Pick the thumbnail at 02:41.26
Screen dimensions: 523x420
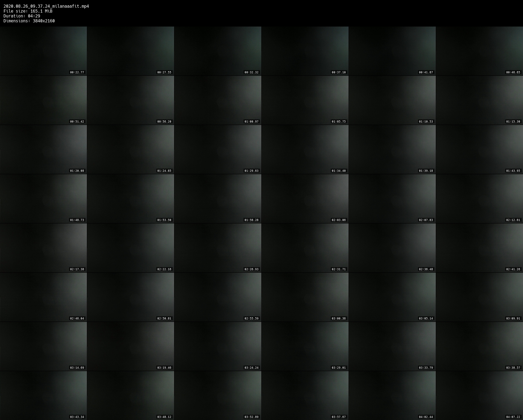(479, 248)
